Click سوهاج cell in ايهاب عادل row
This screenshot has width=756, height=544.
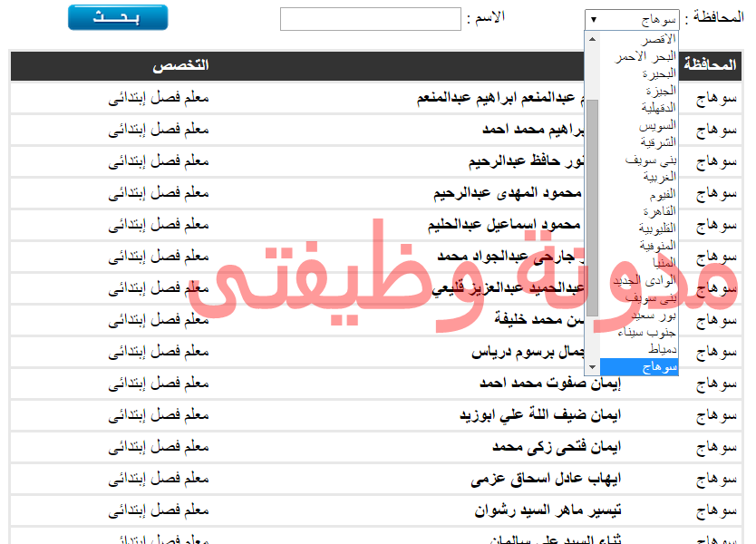(716, 480)
